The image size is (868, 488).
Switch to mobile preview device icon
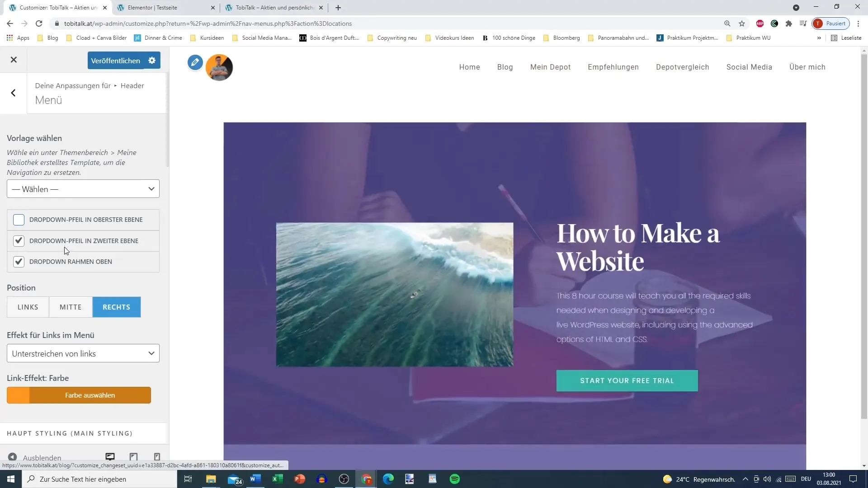[157, 456]
